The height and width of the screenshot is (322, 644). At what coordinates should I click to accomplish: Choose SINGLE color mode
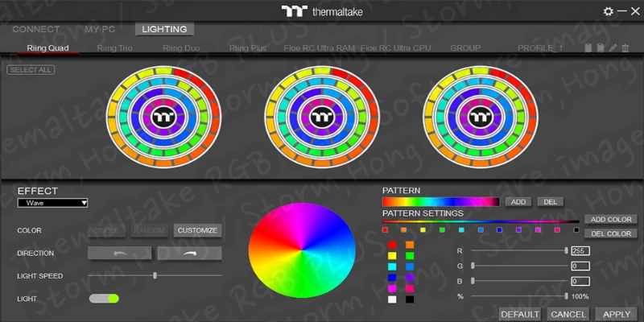[106, 230]
